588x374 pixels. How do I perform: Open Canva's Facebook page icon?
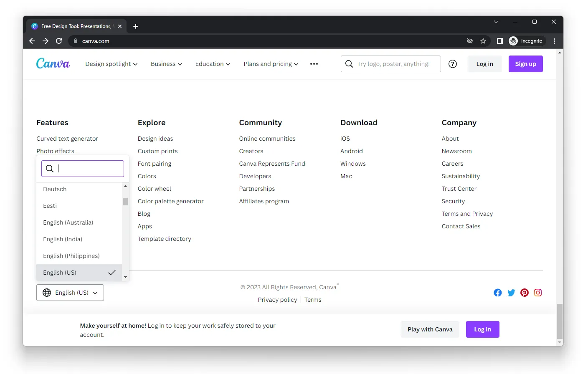point(498,293)
